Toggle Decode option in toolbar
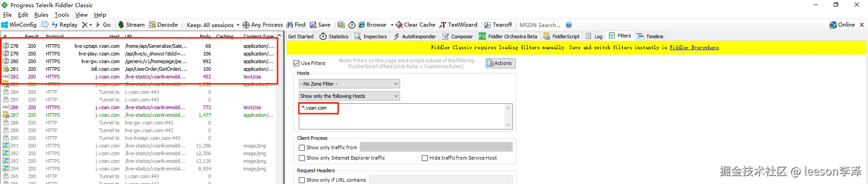This screenshot has width=868, height=184. tap(163, 25)
